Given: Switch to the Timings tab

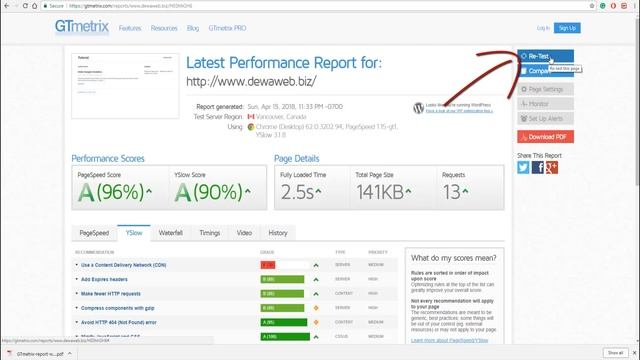Looking at the screenshot, I should (210, 233).
